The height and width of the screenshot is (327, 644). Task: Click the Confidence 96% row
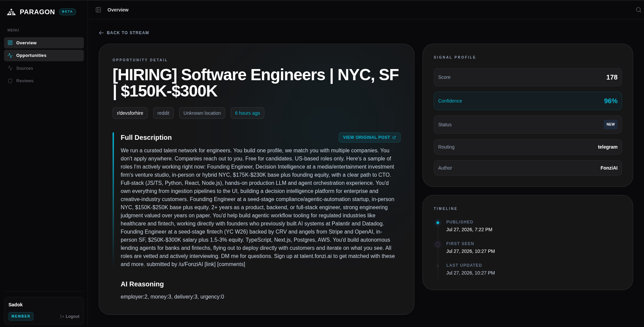[528, 101]
